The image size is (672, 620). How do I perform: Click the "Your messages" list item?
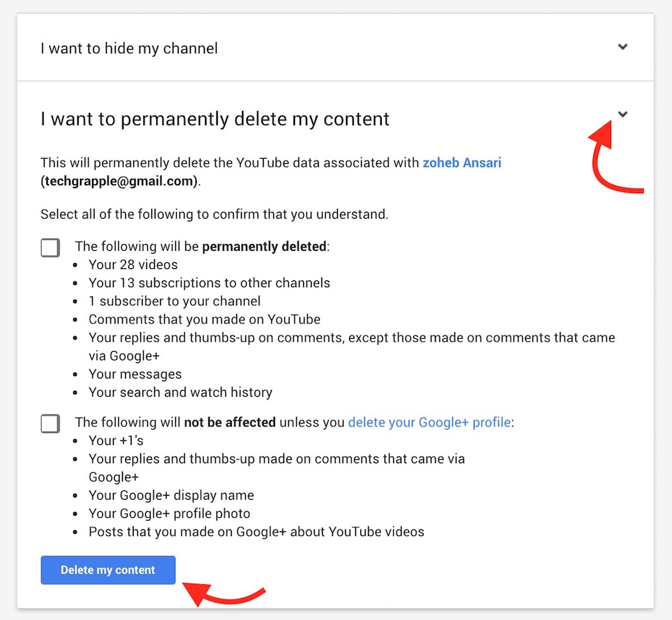coord(135,374)
